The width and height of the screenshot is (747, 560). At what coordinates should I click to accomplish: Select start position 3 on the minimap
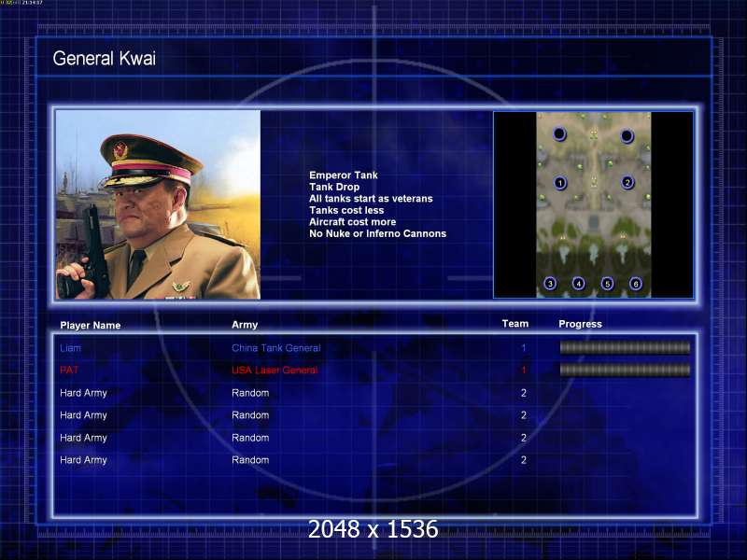(x=550, y=284)
